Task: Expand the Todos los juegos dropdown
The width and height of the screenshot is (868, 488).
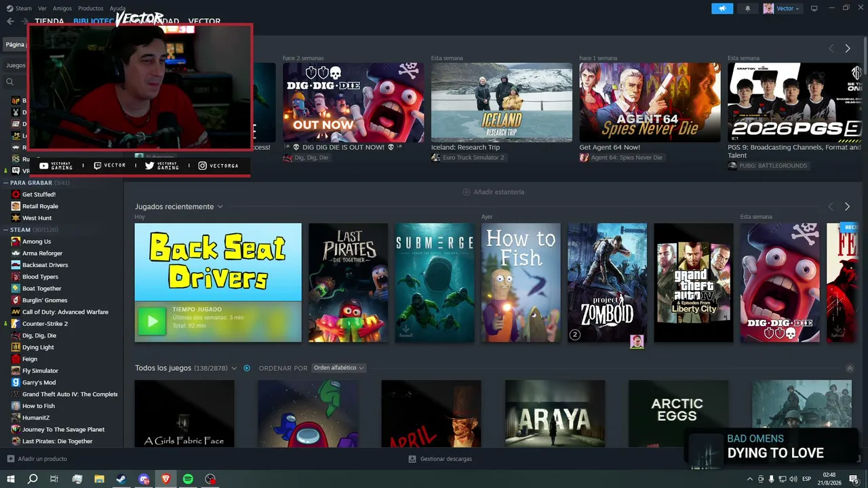Action: (234, 368)
